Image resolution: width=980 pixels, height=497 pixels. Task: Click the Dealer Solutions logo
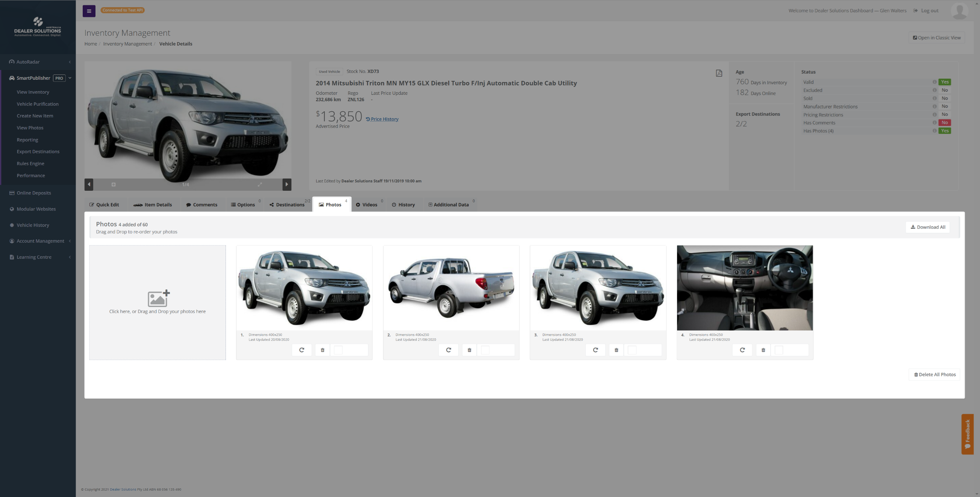[x=38, y=27]
